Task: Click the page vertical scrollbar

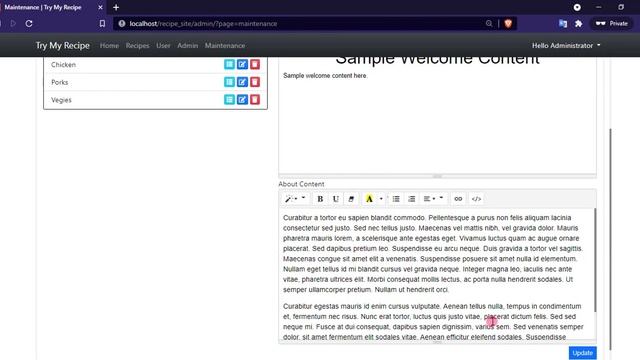Action: click(611, 239)
